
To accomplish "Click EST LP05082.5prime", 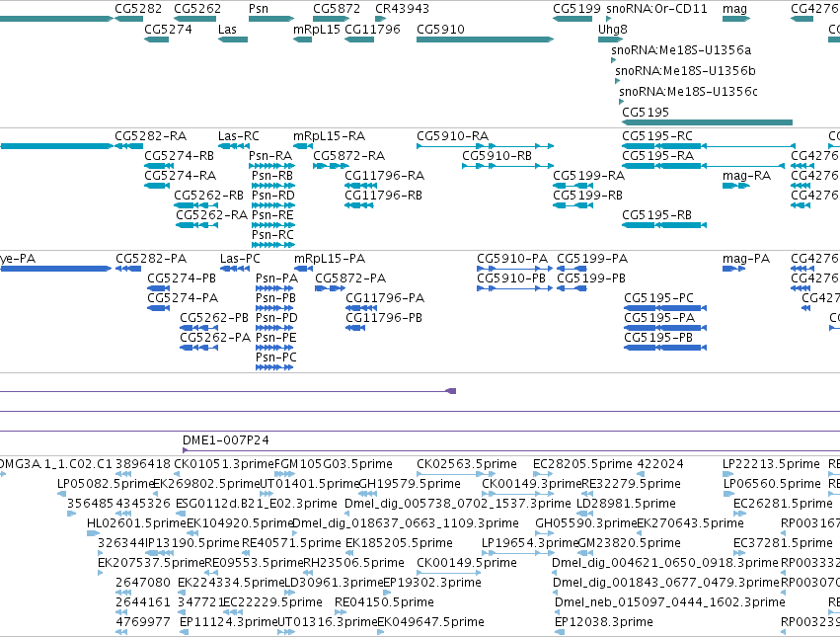I will click(x=62, y=494).
